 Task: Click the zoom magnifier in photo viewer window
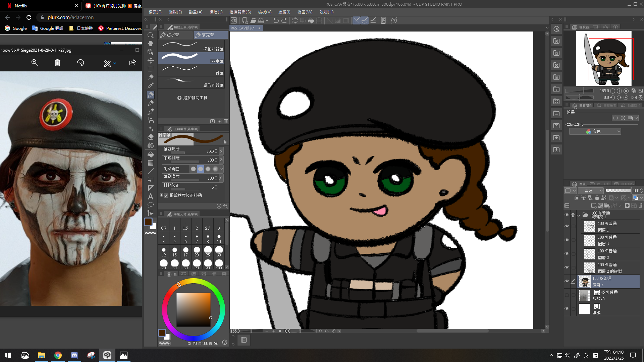point(35,63)
